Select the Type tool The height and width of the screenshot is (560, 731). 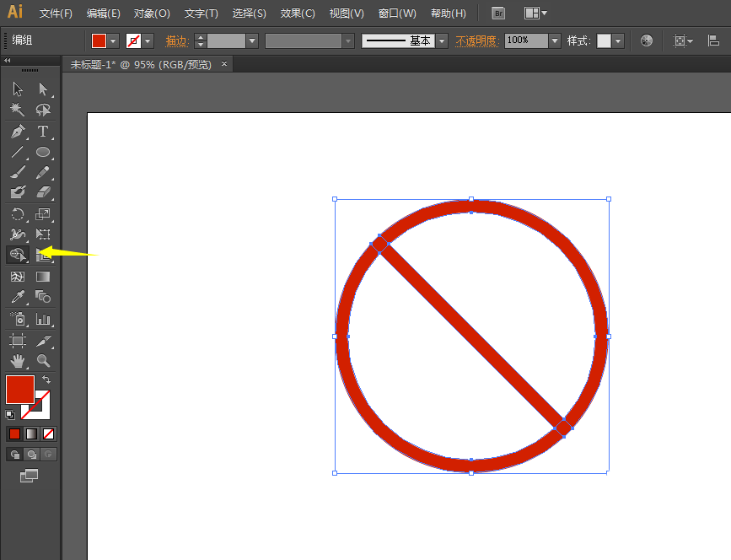click(43, 132)
